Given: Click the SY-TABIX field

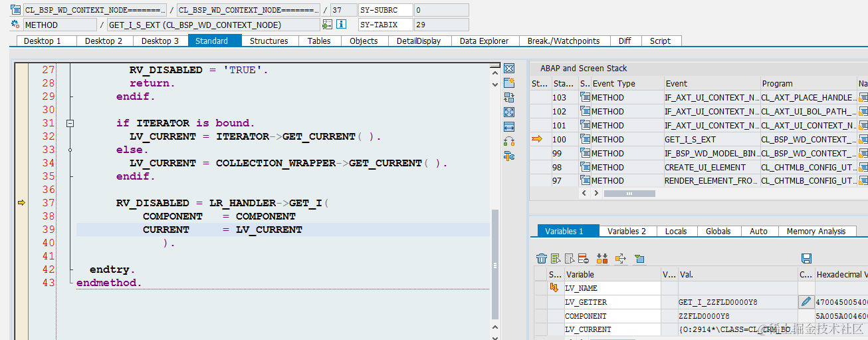Looking at the screenshot, I should [x=385, y=25].
